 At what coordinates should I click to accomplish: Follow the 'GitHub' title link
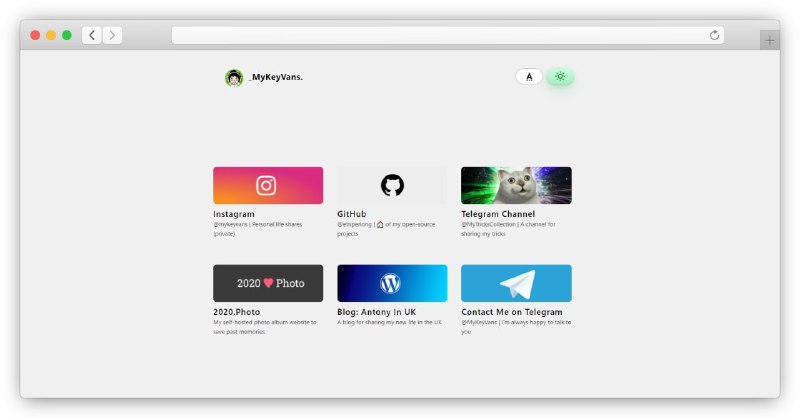tap(351, 214)
